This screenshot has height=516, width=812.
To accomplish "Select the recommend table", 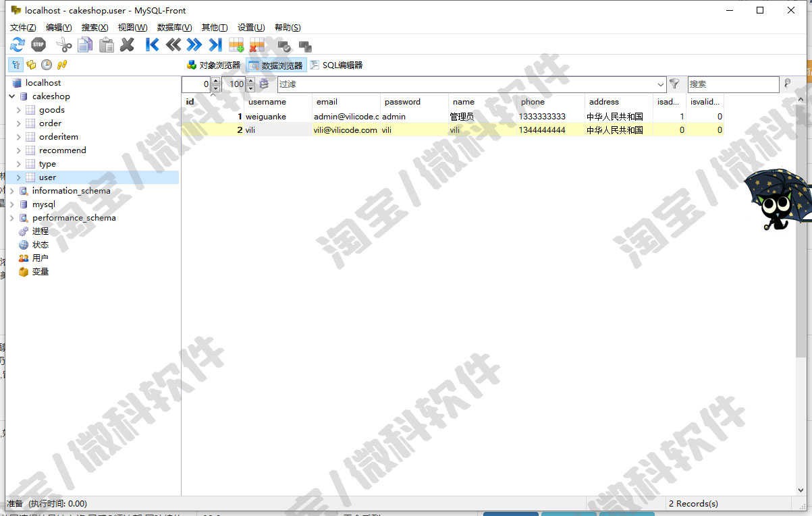I will [63, 150].
